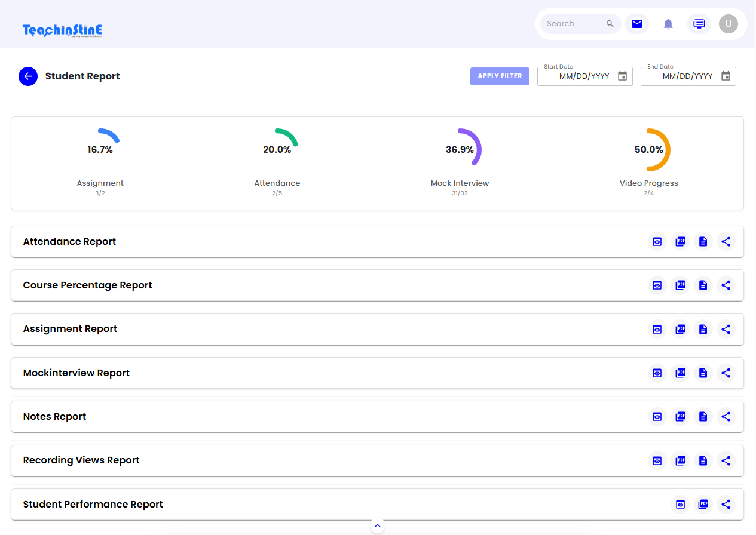Click the back arrow beside Student Report
Screen dimensions: 756x535
tap(28, 76)
